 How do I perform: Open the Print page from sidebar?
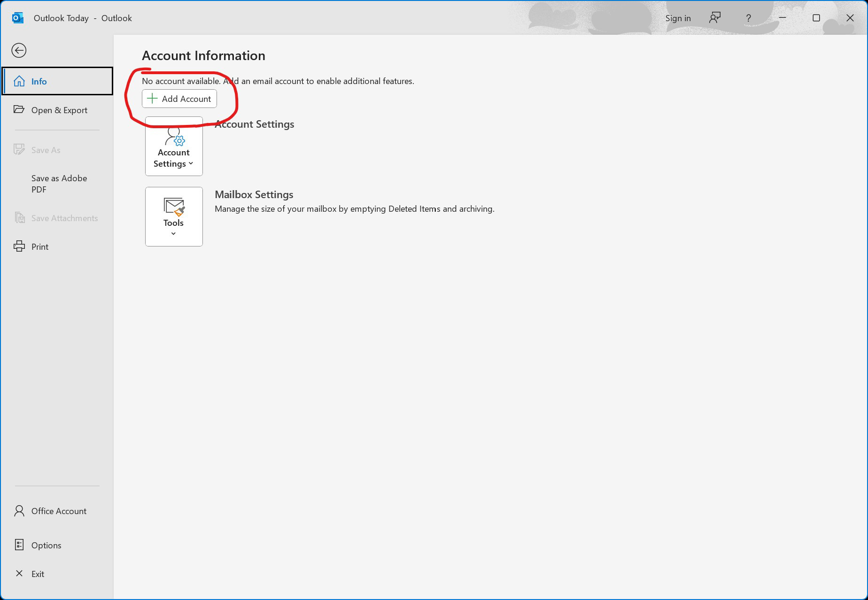[40, 246]
